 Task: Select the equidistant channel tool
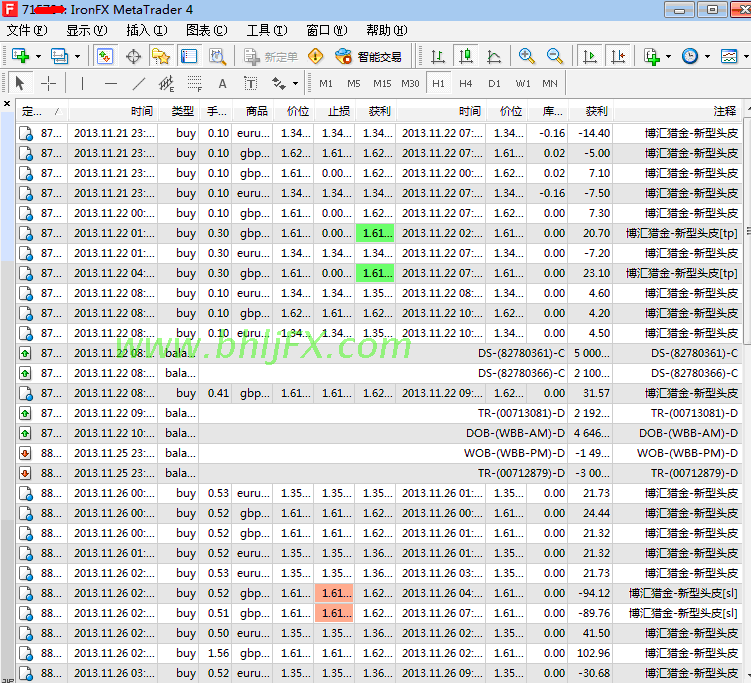[167, 84]
